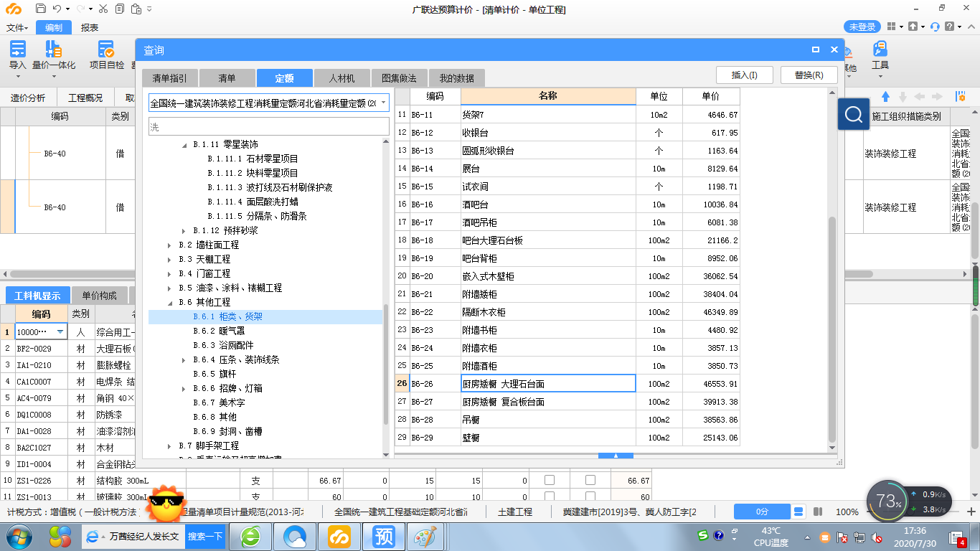Collapse the B.1.11 零星装饰 node

pyautogui.click(x=184, y=144)
